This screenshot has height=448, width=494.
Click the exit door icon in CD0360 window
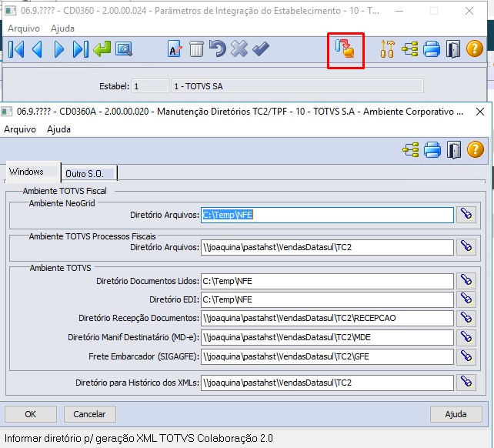453,48
